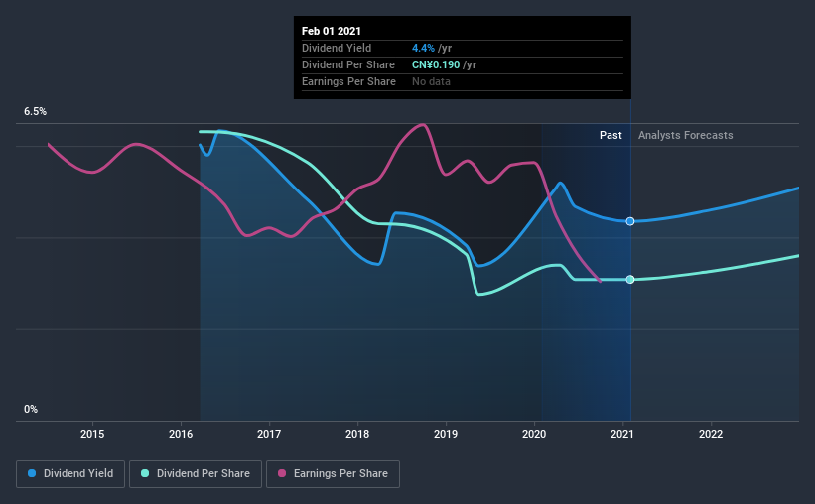Select the blue Dividend Yield data point marker

click(x=630, y=221)
